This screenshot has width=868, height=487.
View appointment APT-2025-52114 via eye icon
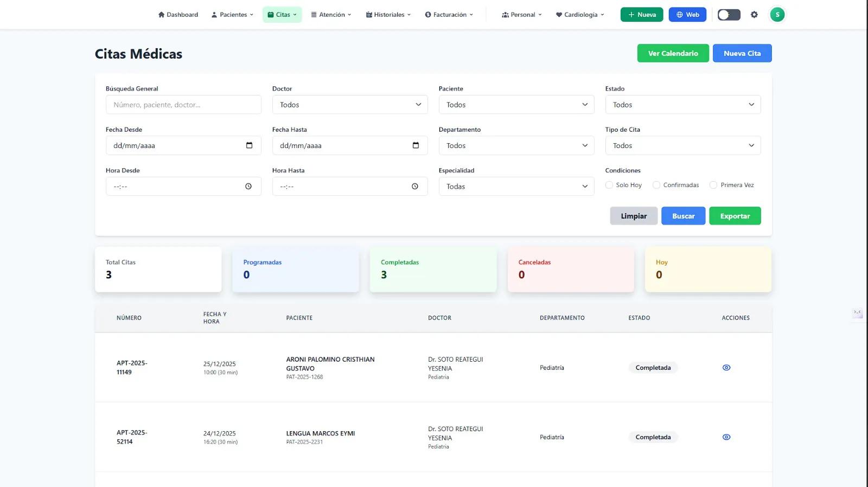tap(726, 437)
